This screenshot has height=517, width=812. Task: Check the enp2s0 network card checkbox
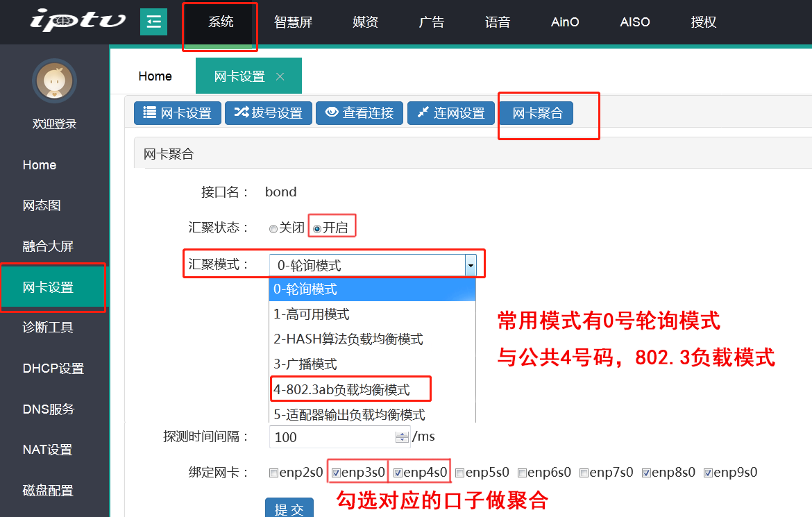pos(274,473)
